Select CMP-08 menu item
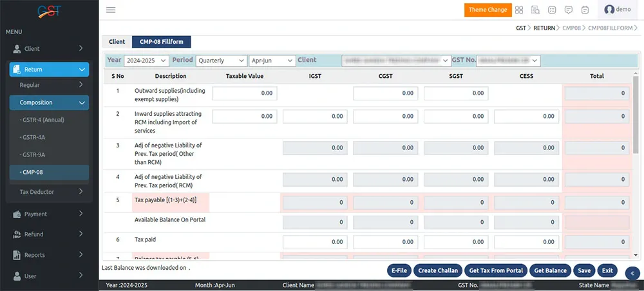 (49, 173)
